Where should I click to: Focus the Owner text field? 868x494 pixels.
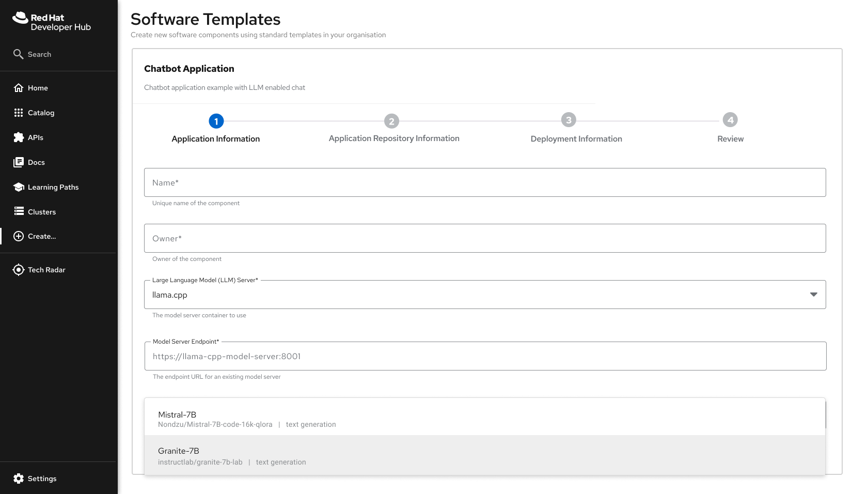(484, 238)
